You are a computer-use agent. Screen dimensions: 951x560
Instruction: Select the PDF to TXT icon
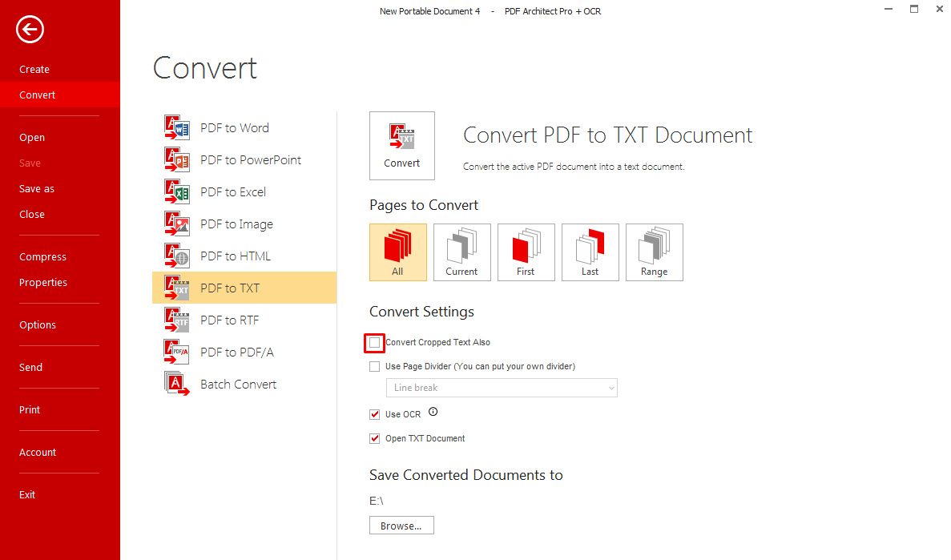coord(177,288)
